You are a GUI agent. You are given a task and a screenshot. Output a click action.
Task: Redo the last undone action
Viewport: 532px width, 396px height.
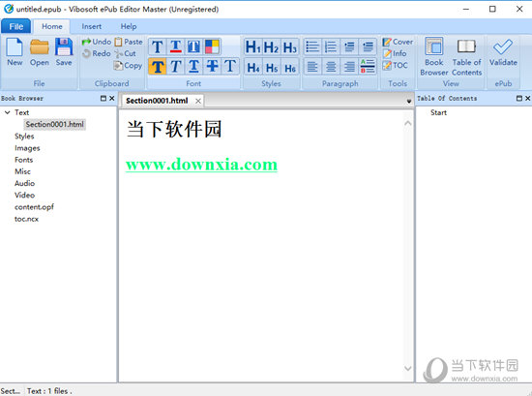(97, 53)
